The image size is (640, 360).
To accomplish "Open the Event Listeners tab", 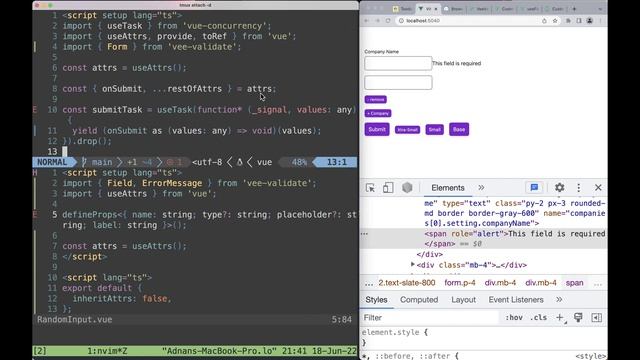I will pos(516,300).
